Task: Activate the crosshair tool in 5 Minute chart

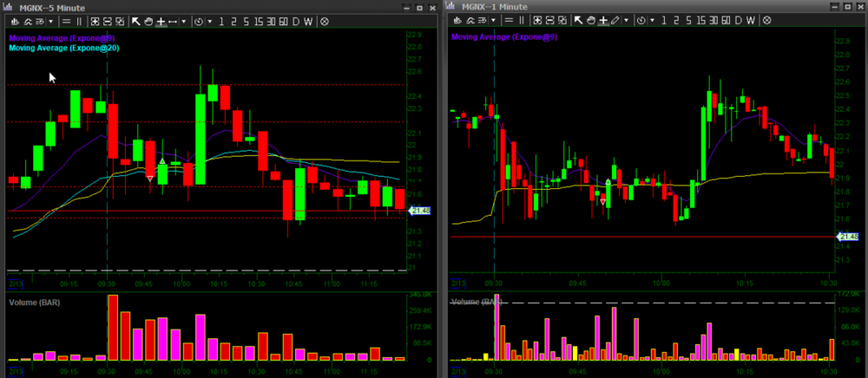Action: click(x=161, y=22)
